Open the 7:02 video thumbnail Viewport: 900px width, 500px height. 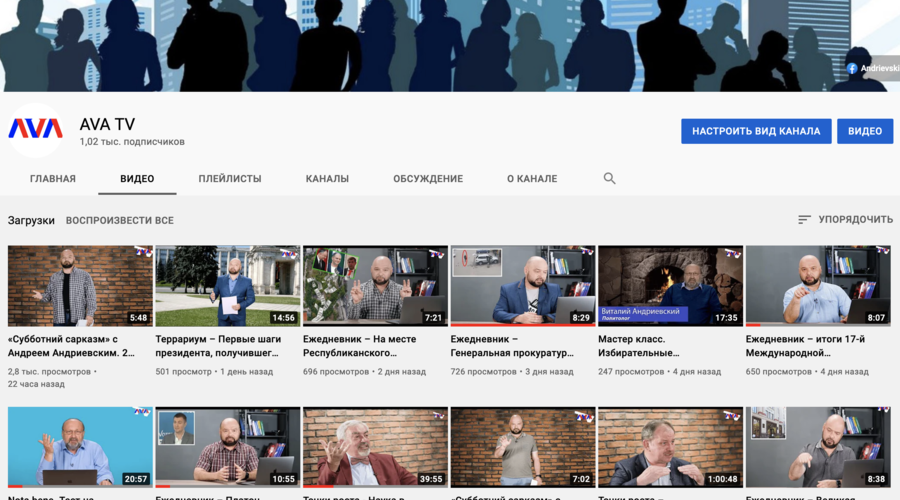523,447
